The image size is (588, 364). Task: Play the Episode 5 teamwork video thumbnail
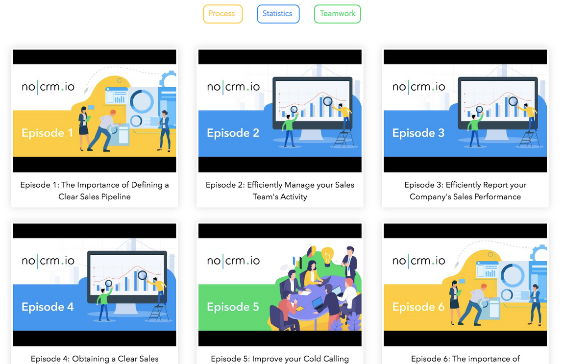click(280, 285)
